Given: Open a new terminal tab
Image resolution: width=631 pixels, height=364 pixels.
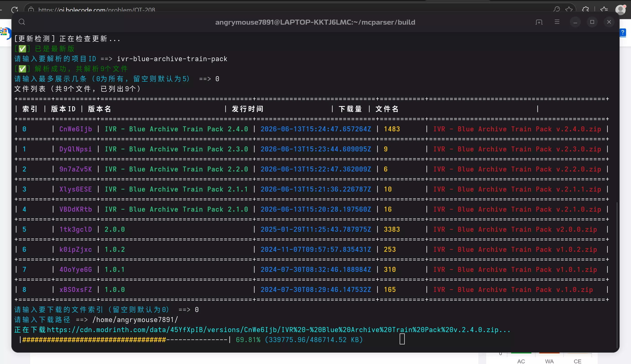Looking at the screenshot, I should point(539,22).
